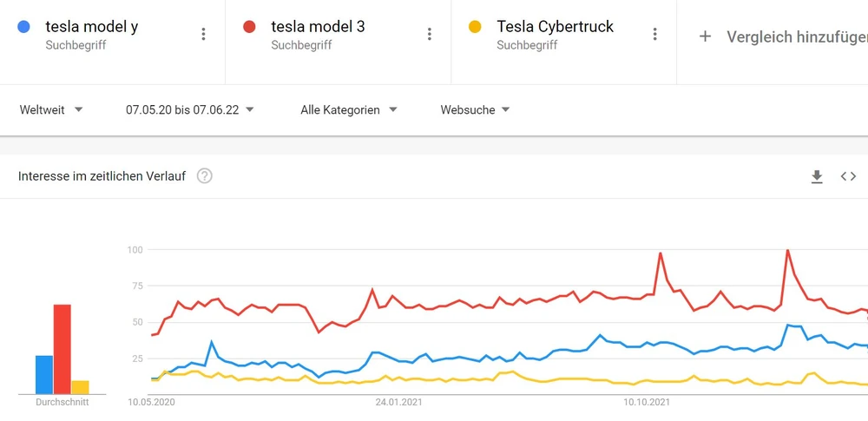The height and width of the screenshot is (421, 868).
Task: Show help for Interesse im zeitlichen Verlauf
Action: coord(204,176)
